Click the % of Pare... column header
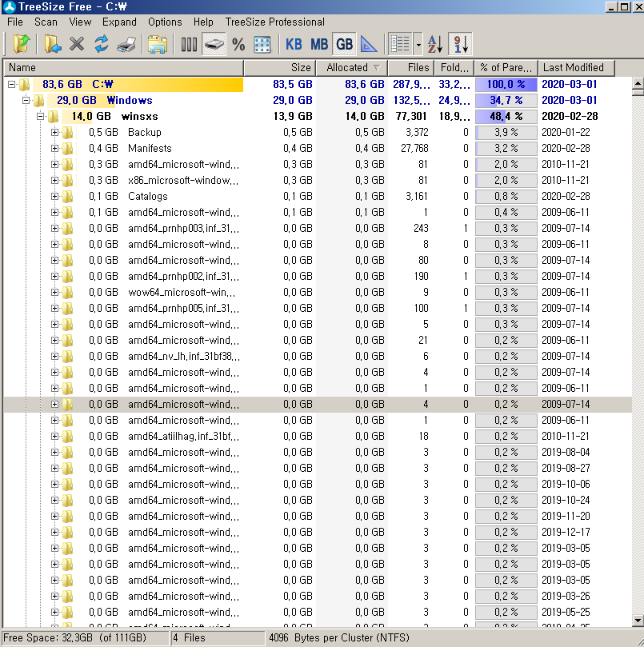 [506, 68]
